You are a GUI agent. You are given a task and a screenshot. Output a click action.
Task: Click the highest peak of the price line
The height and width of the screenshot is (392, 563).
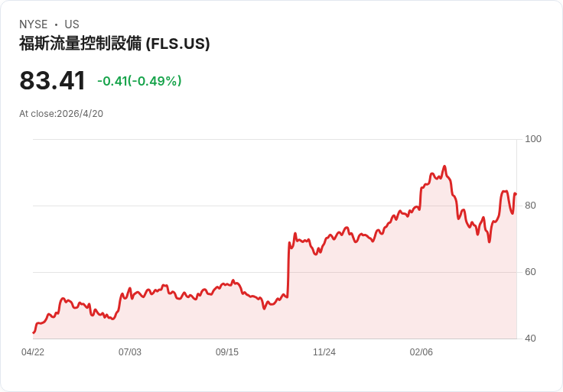click(x=444, y=167)
